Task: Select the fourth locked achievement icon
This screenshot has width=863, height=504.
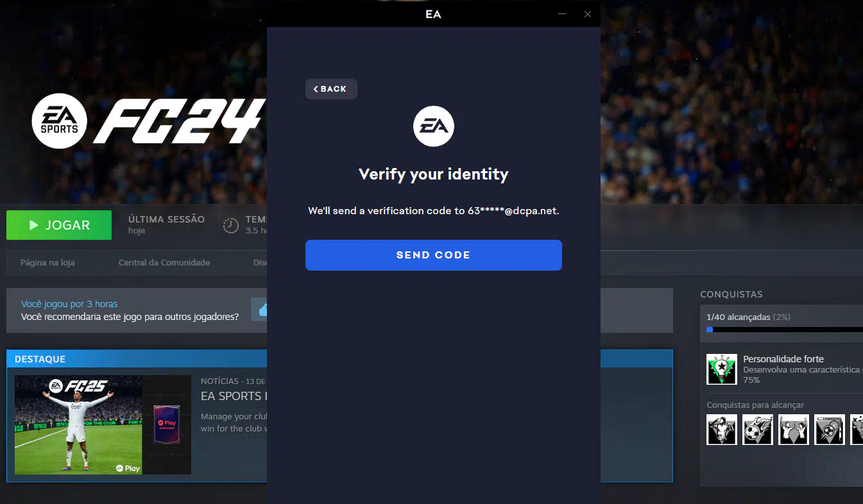Action: point(830,430)
